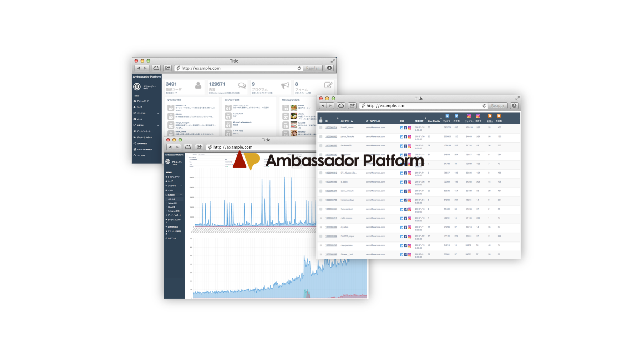Click the edit pencil icon on the fourth stat card

click(x=328, y=85)
